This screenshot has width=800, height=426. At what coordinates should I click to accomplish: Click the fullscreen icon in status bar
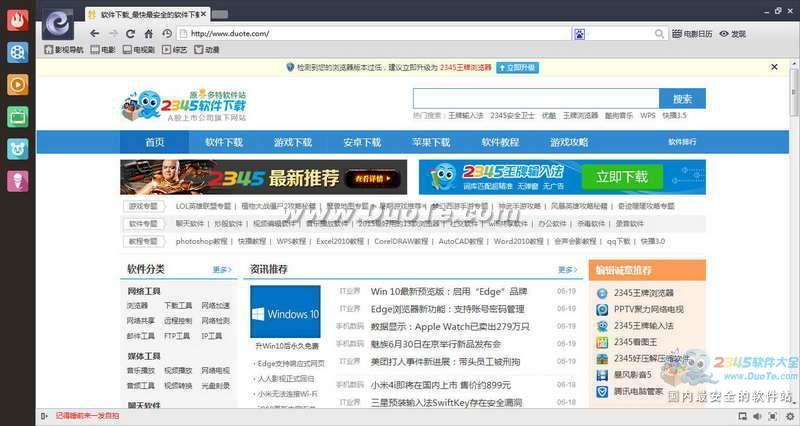coord(772,416)
